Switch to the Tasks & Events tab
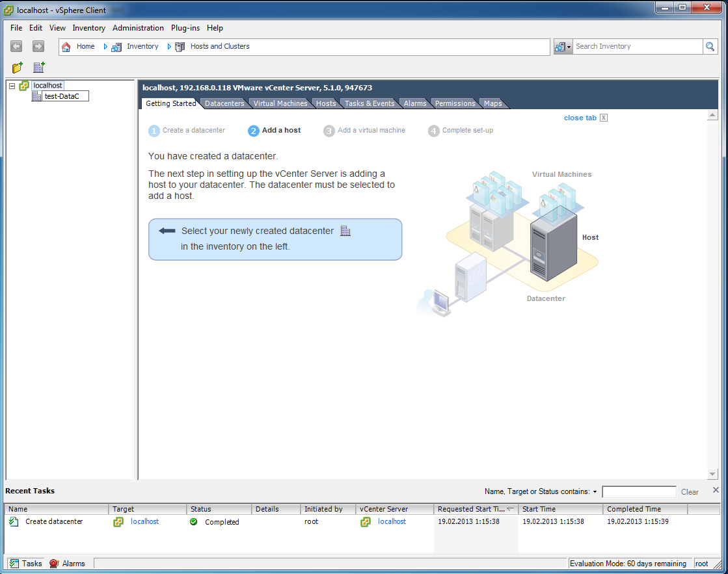Image resolution: width=728 pixels, height=574 pixels. point(370,103)
